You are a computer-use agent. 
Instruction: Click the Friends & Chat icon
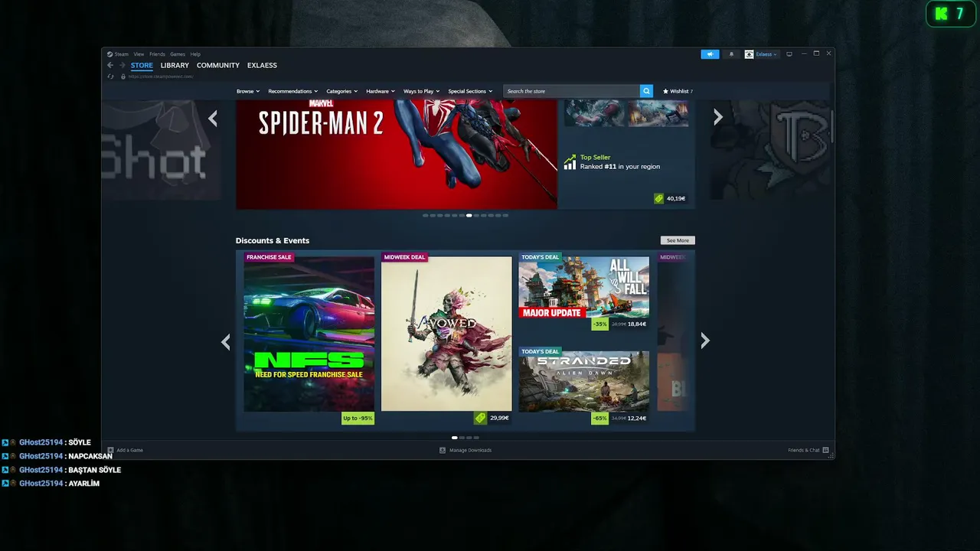click(x=825, y=450)
